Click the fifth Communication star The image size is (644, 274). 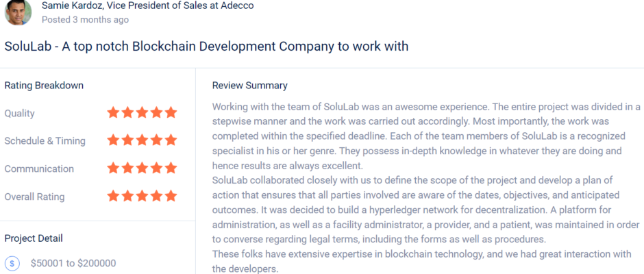click(171, 169)
